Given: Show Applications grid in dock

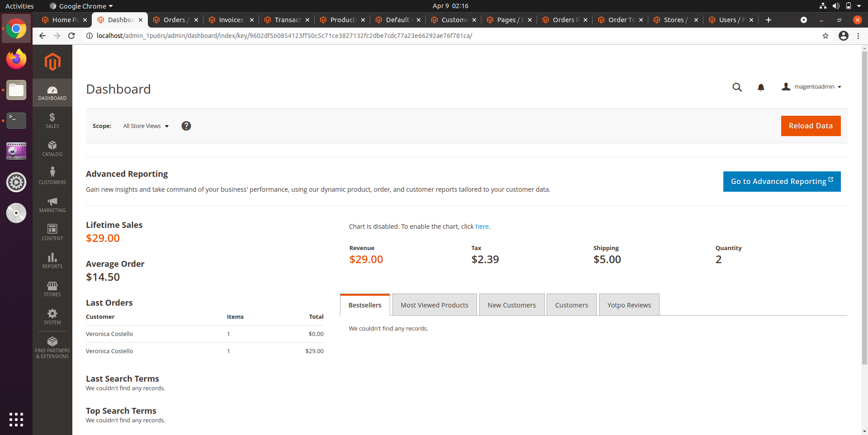Looking at the screenshot, I should click(x=16, y=420).
